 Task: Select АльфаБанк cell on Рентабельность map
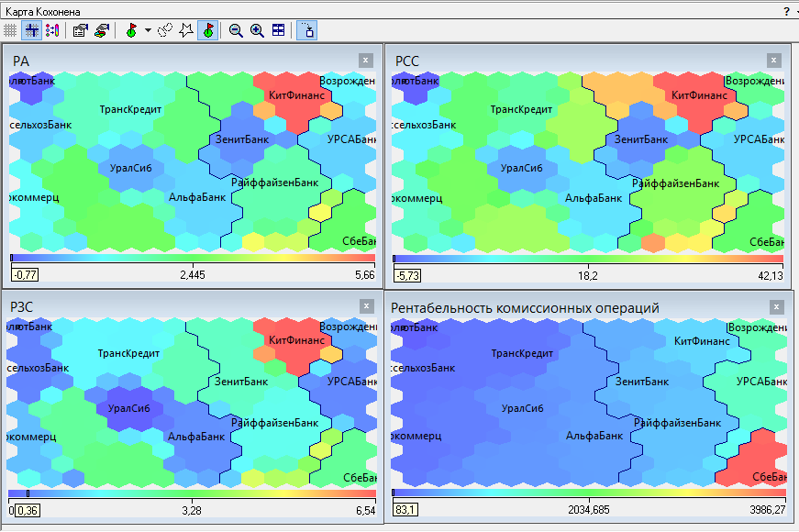[594, 437]
